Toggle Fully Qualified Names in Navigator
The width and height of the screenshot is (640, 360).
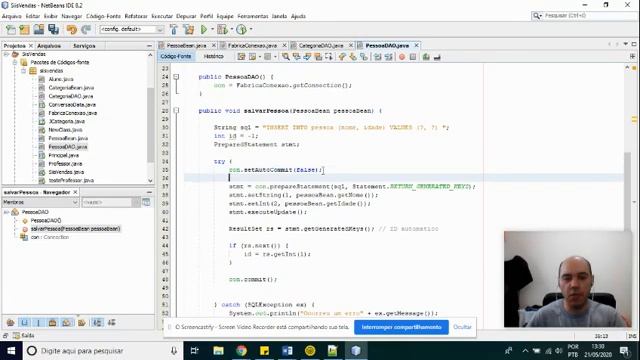(82, 322)
